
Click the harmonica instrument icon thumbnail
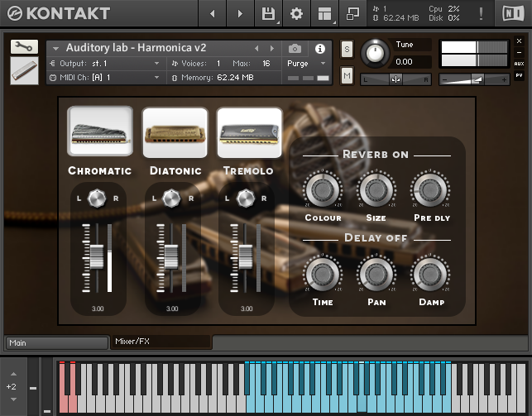[x=24, y=70]
